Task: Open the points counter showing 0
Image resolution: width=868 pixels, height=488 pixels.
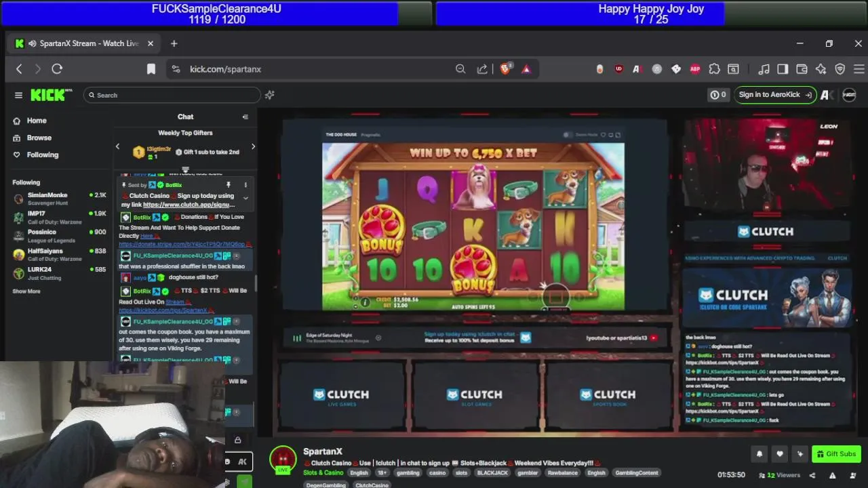Action: (717, 95)
